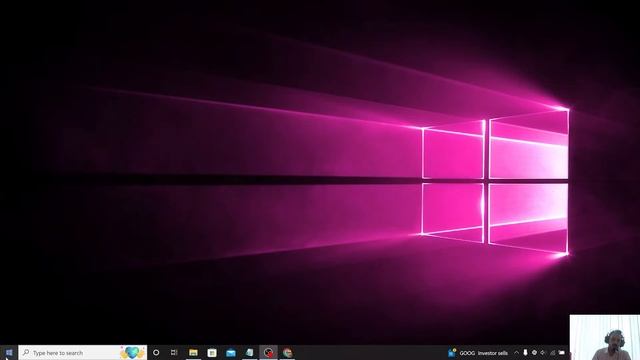Click the arrows tray icon beside the network icon
640x360 pixels.
click(x=543, y=353)
